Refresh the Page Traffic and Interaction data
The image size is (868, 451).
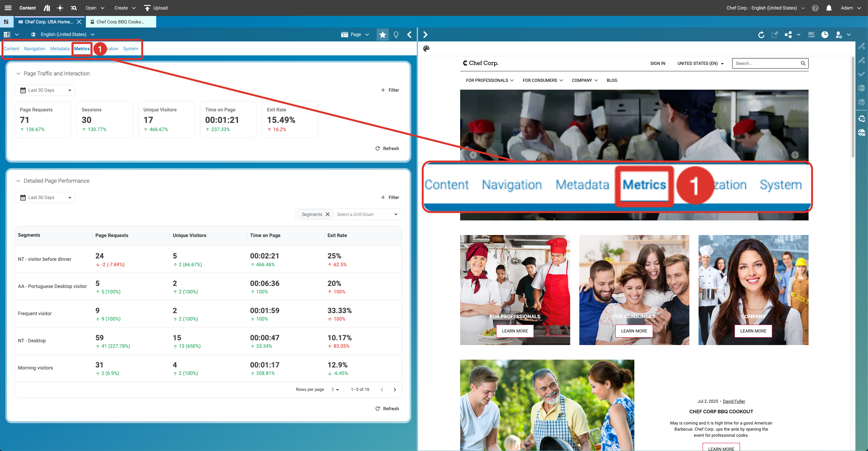pos(387,148)
